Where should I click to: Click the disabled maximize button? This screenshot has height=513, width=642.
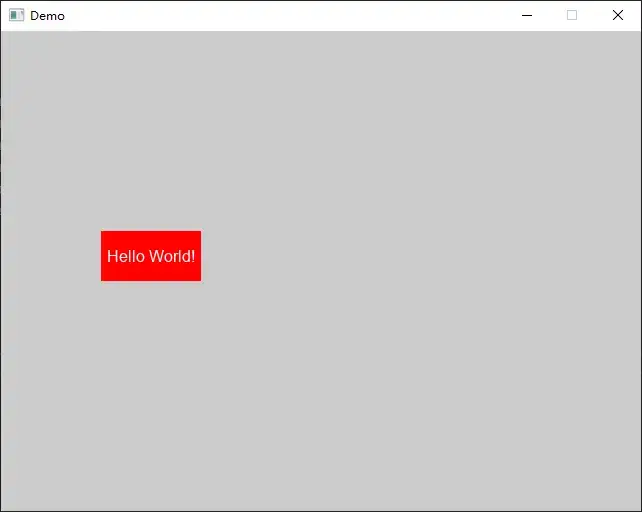click(x=572, y=16)
